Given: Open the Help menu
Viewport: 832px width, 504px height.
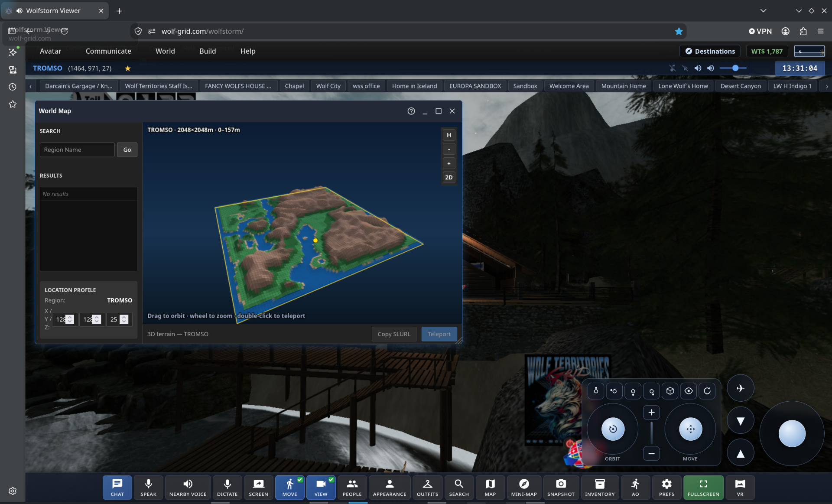Looking at the screenshot, I should [248, 51].
